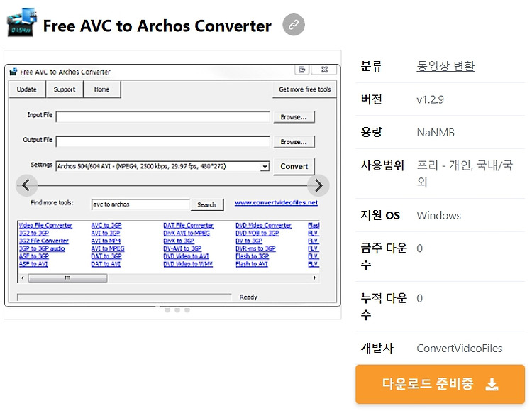Image resolution: width=532 pixels, height=411 pixels.
Task: Open the DAT to AVI link
Action: click(106, 264)
